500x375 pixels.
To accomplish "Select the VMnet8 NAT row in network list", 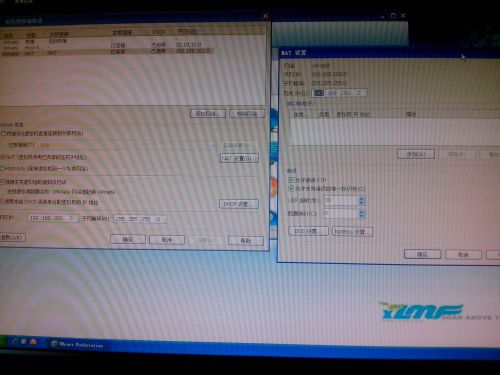I will [107, 52].
